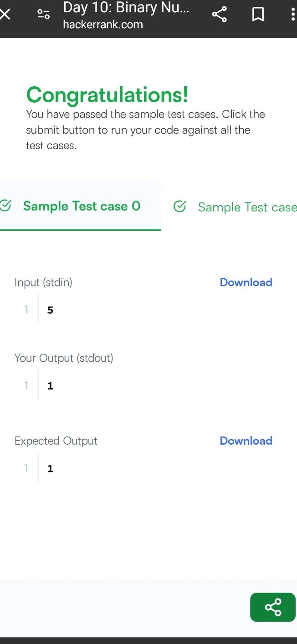This screenshot has width=297, height=644.
Task: Bookmark this HackerRank page
Action: (258, 14)
